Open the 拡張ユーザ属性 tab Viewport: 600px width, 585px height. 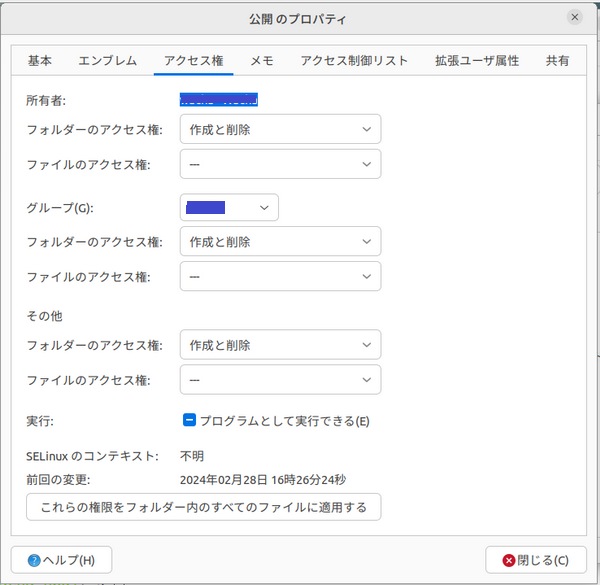point(477,60)
